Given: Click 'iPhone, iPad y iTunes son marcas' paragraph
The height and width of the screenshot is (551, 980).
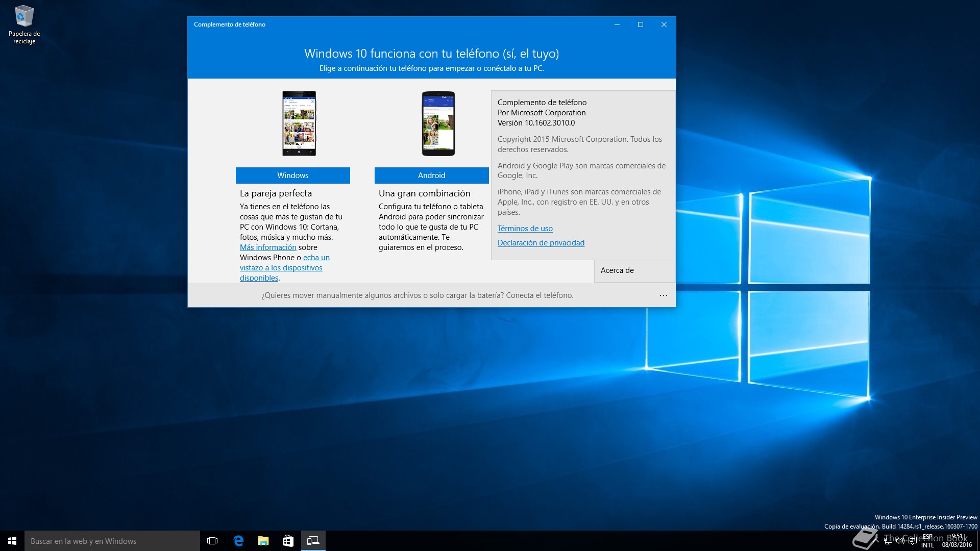Looking at the screenshot, I should point(579,202).
